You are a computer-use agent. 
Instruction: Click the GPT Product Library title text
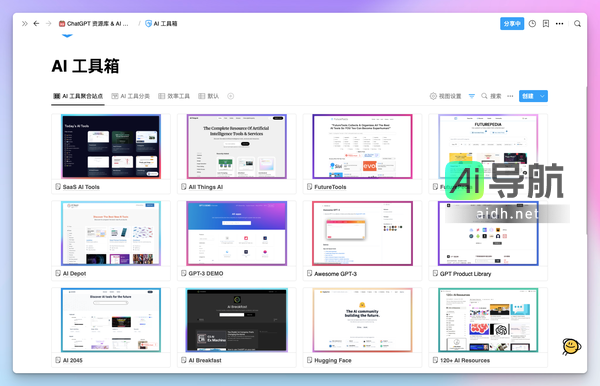(466, 274)
